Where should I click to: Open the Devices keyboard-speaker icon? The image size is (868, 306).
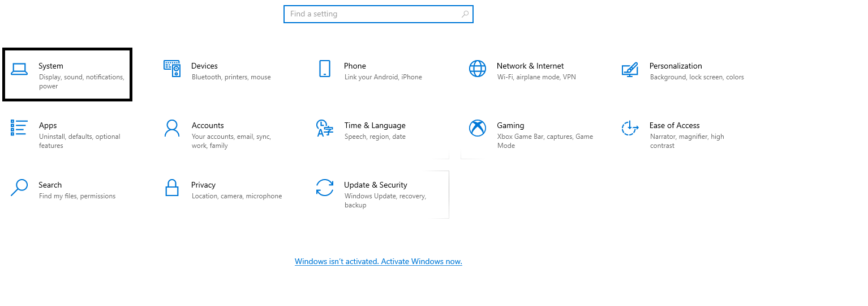click(x=172, y=69)
